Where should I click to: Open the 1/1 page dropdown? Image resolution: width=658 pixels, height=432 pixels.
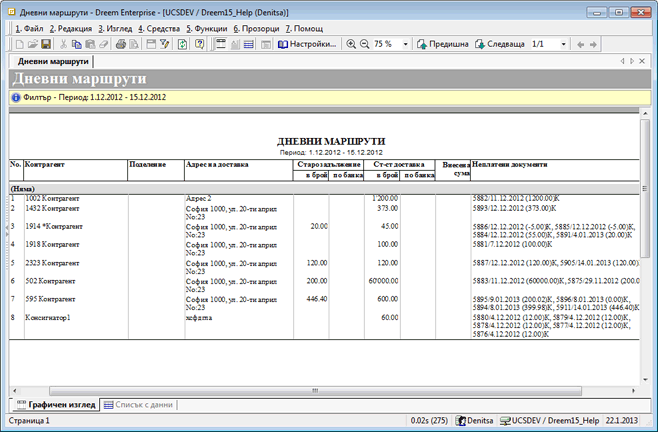click(x=563, y=44)
